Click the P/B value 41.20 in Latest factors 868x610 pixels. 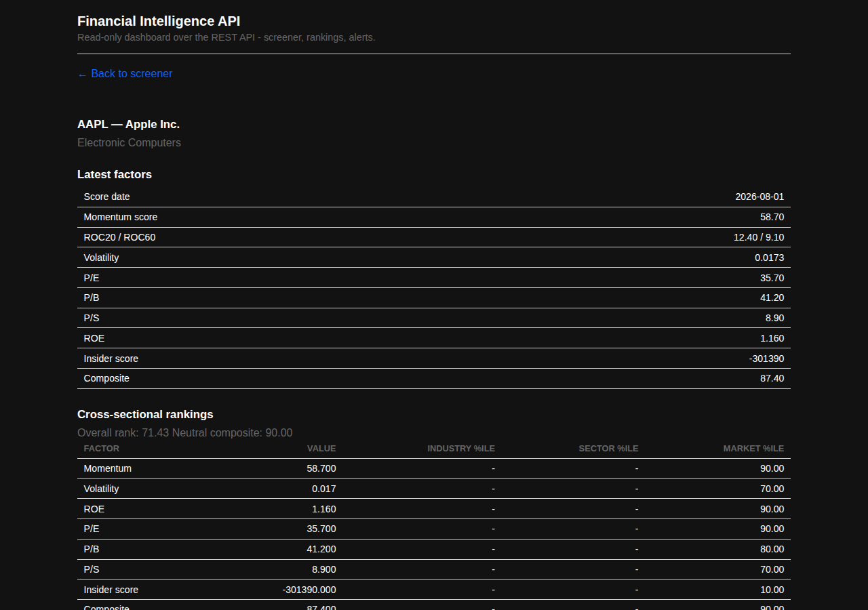772,298
